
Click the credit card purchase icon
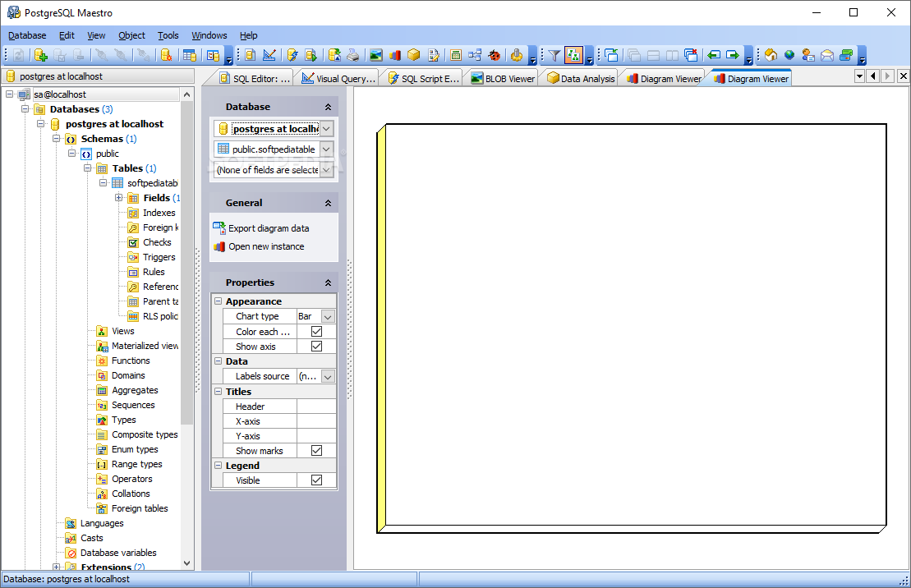(846, 55)
